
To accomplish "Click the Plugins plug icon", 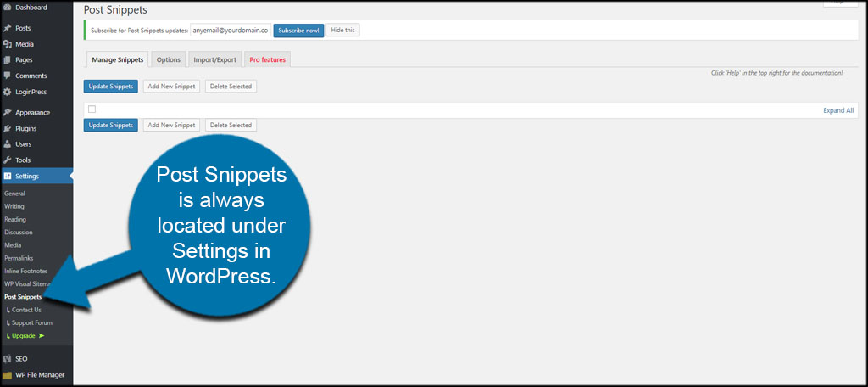I will pyautogui.click(x=8, y=128).
